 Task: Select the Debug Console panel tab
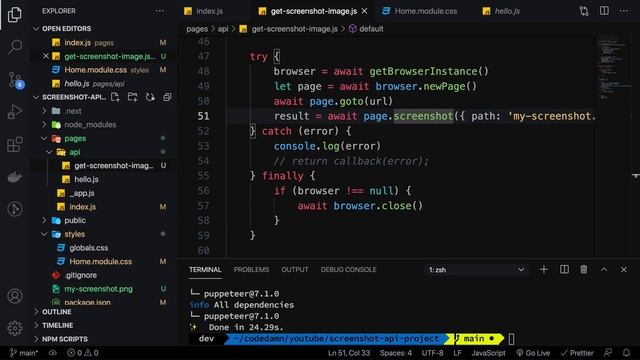(348, 270)
